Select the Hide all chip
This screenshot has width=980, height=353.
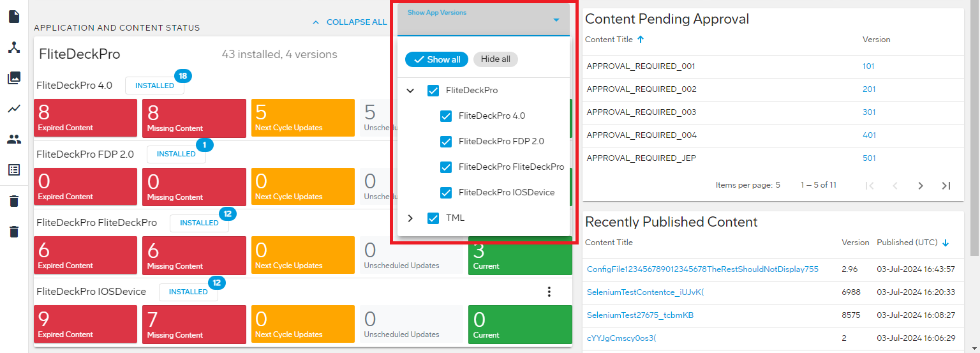(496, 59)
